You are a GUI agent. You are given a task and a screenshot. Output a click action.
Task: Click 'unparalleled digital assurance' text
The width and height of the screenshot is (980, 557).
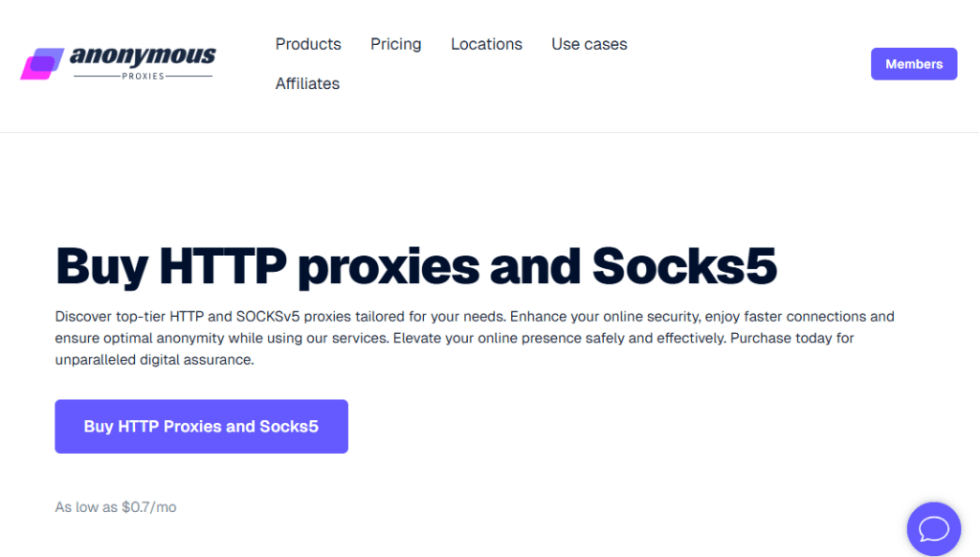tap(155, 361)
